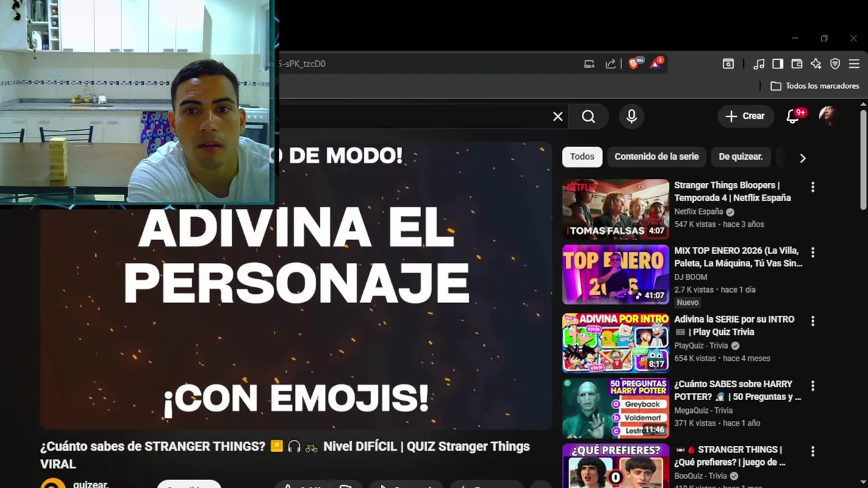
Task: Select the Todos filter chip
Action: (582, 157)
